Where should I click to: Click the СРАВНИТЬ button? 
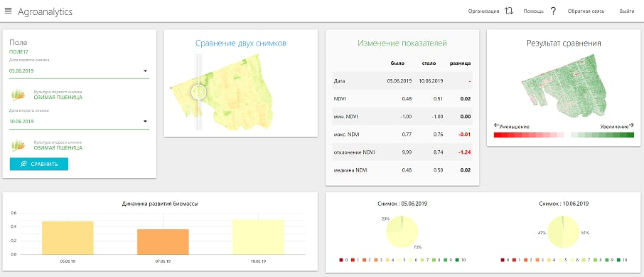point(39,164)
